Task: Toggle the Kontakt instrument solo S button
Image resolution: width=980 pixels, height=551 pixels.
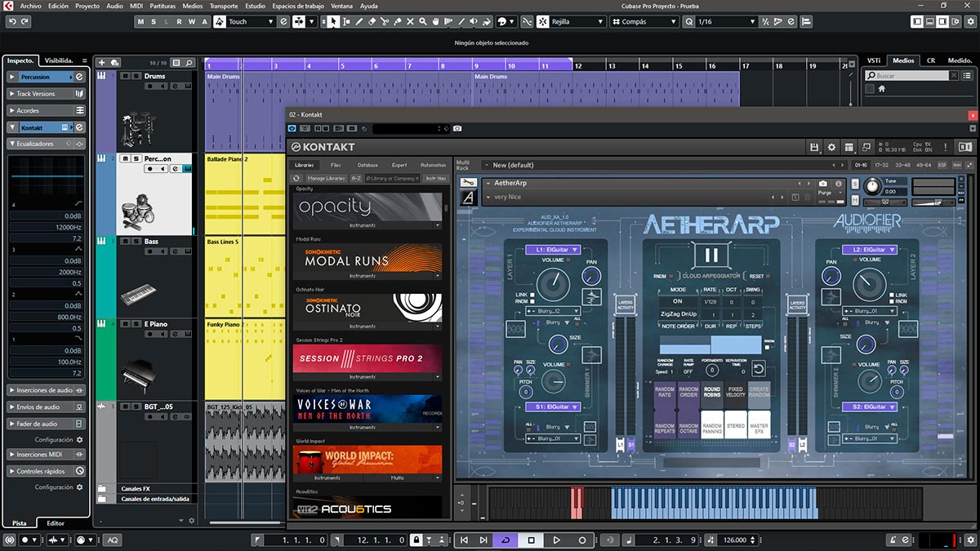Action: [855, 183]
